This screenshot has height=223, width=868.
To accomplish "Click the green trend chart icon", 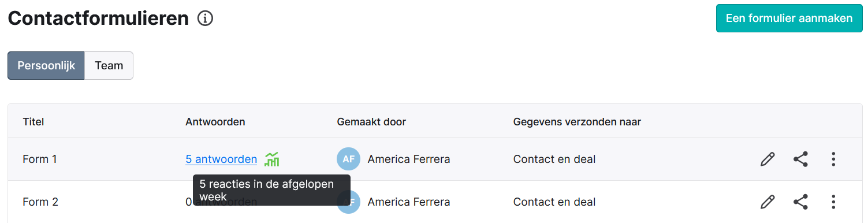I will 272,159.
